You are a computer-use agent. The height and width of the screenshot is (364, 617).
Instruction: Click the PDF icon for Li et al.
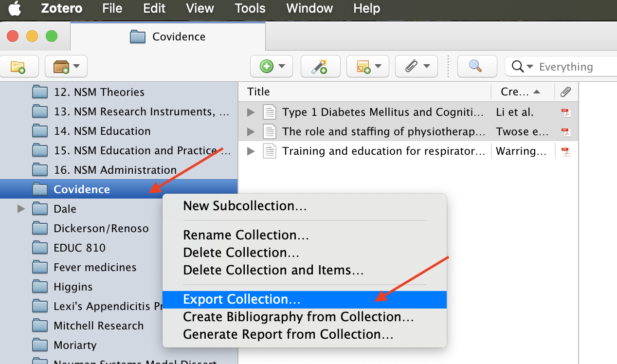(x=565, y=112)
